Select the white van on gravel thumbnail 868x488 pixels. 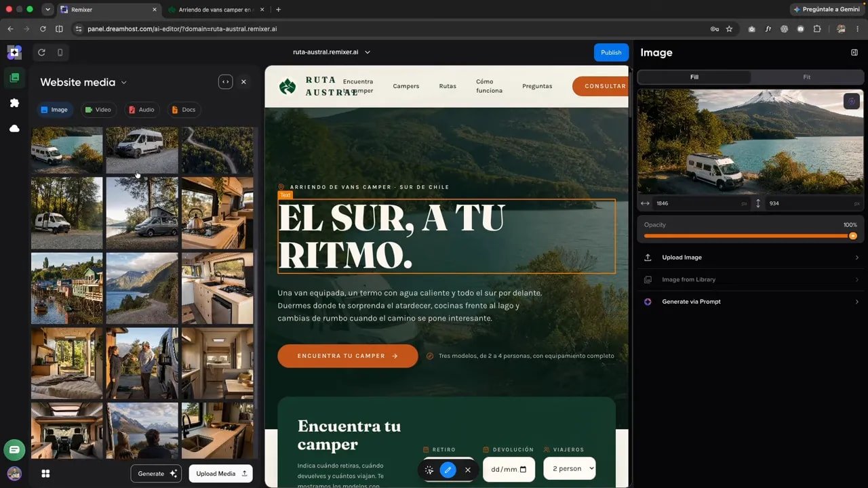click(x=142, y=150)
